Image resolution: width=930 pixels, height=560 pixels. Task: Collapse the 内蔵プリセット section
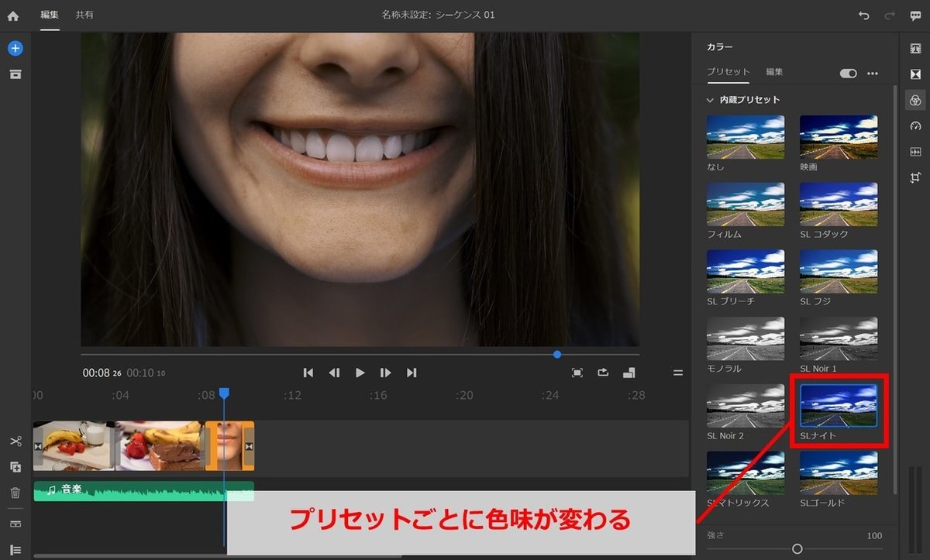pyautogui.click(x=709, y=100)
